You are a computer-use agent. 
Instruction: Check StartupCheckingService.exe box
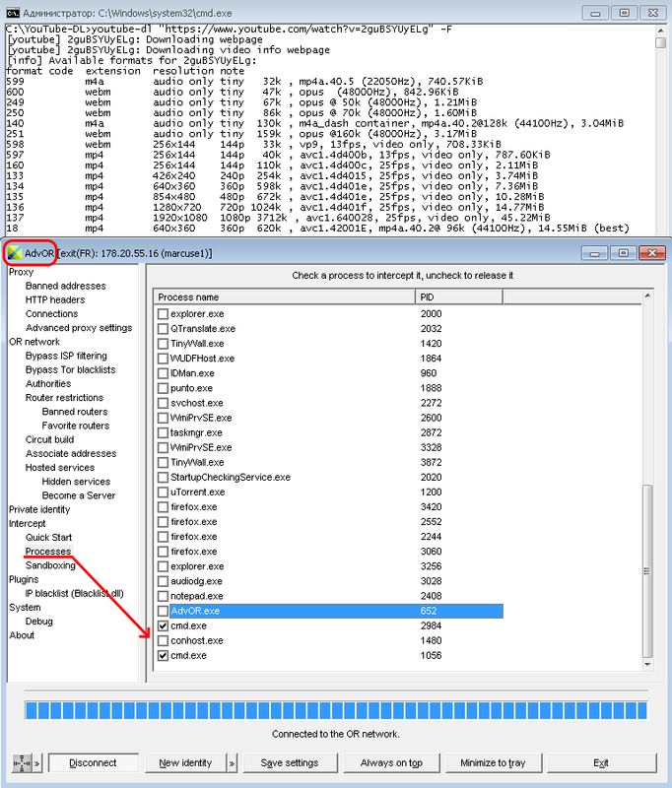click(x=163, y=478)
